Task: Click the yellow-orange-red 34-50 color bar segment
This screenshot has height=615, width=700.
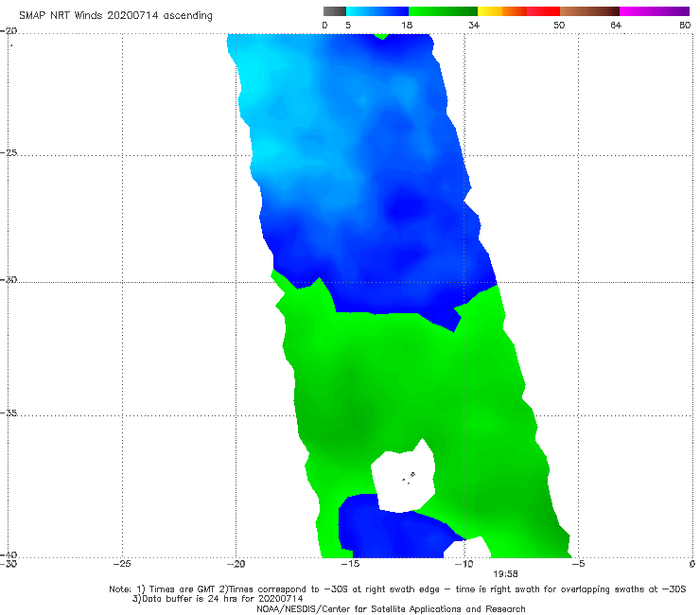Action: tap(518, 11)
